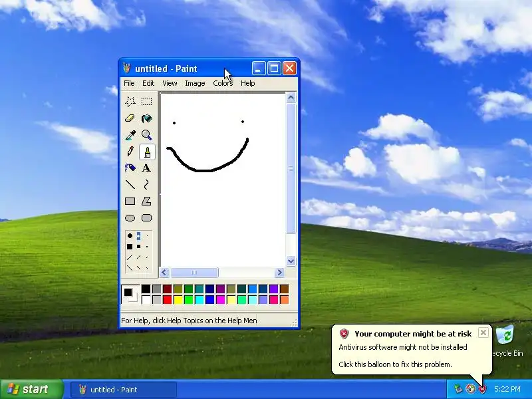
Task: Select the Curve tool
Action: coord(146,185)
